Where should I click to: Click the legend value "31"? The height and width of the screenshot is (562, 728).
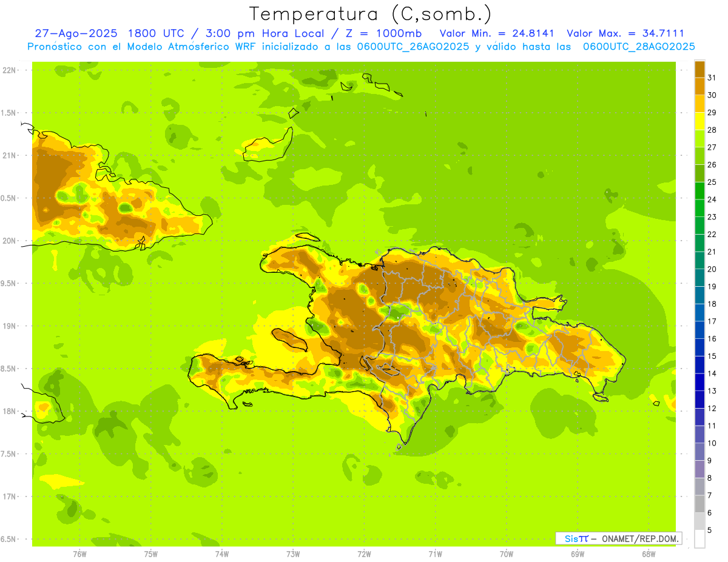712,78
